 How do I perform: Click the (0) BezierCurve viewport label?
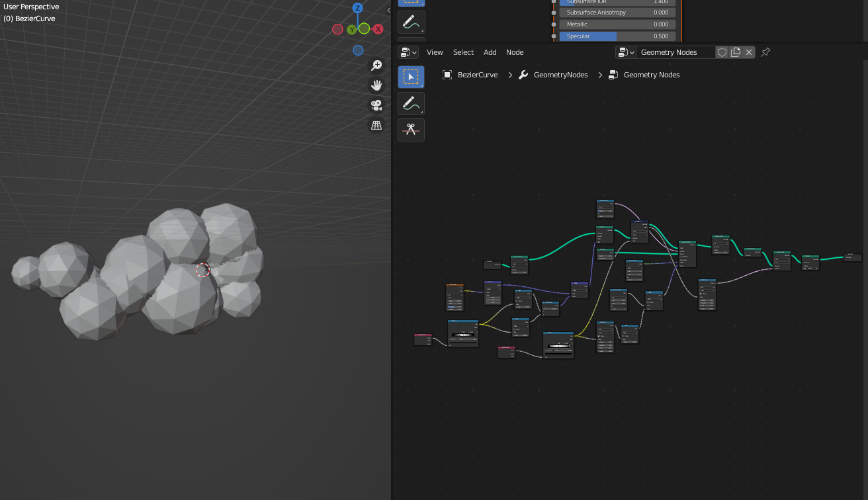click(29, 19)
